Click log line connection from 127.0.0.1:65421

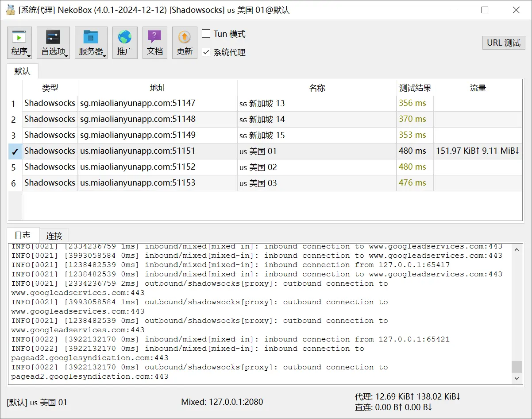pyautogui.click(x=231, y=339)
